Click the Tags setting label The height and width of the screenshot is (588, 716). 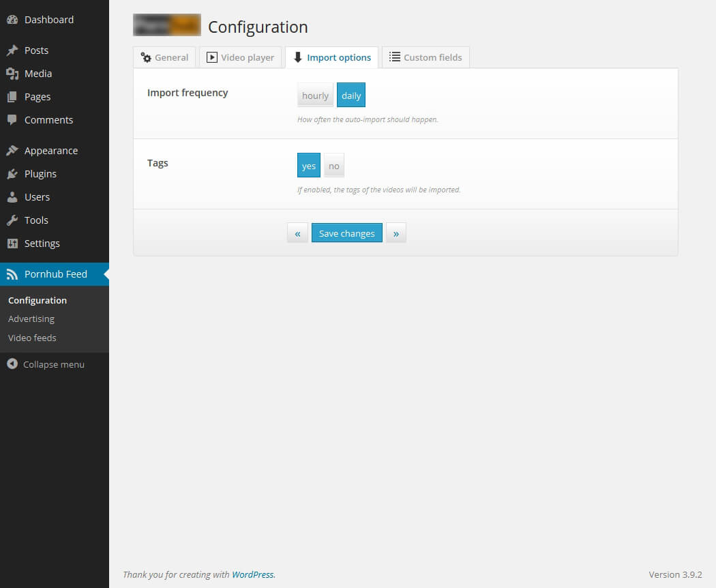(158, 163)
